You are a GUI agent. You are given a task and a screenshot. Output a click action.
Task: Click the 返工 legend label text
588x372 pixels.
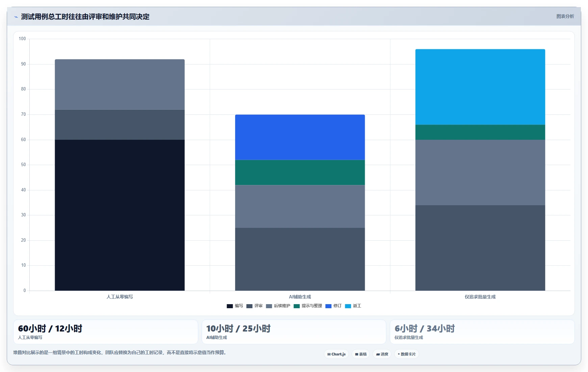pyautogui.click(x=357, y=306)
